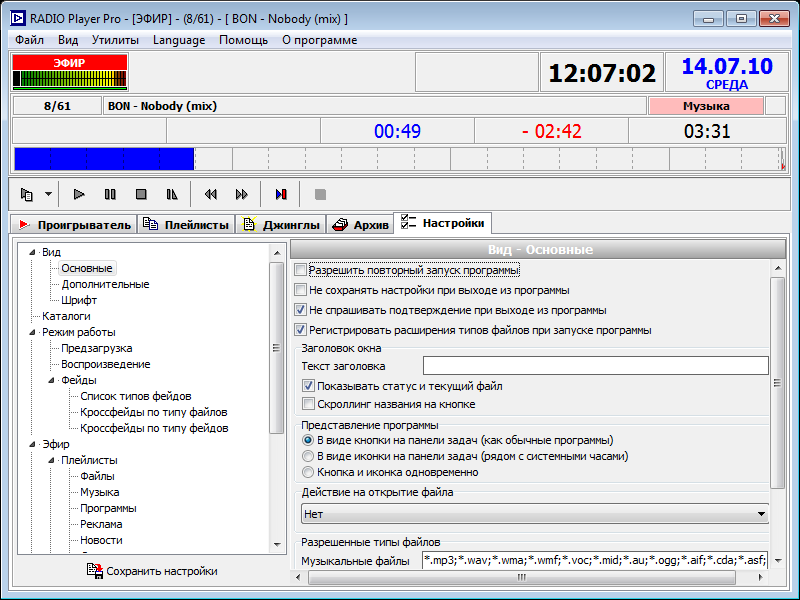Click the settings tree scroll-down arrow

click(277, 545)
